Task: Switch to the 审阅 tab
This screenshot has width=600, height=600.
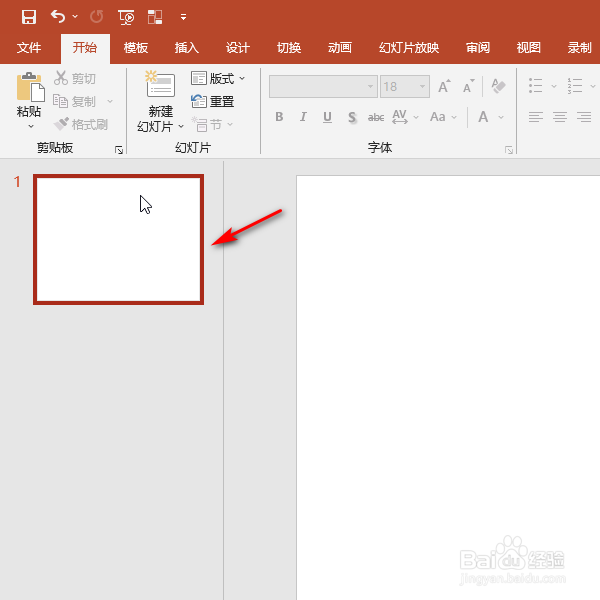Action: pyautogui.click(x=478, y=48)
